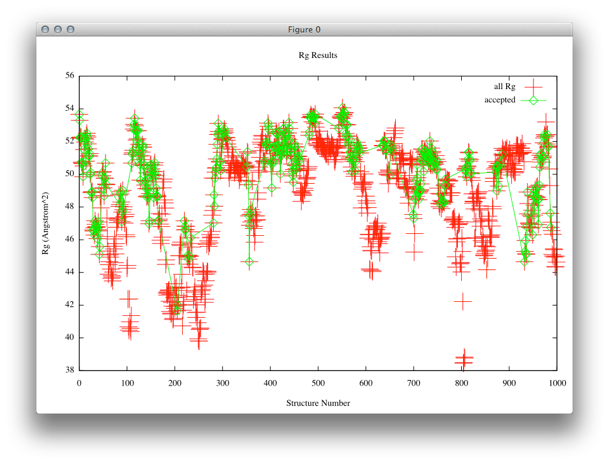
Task: Click the Figure 0 title text
Action: click(x=304, y=30)
